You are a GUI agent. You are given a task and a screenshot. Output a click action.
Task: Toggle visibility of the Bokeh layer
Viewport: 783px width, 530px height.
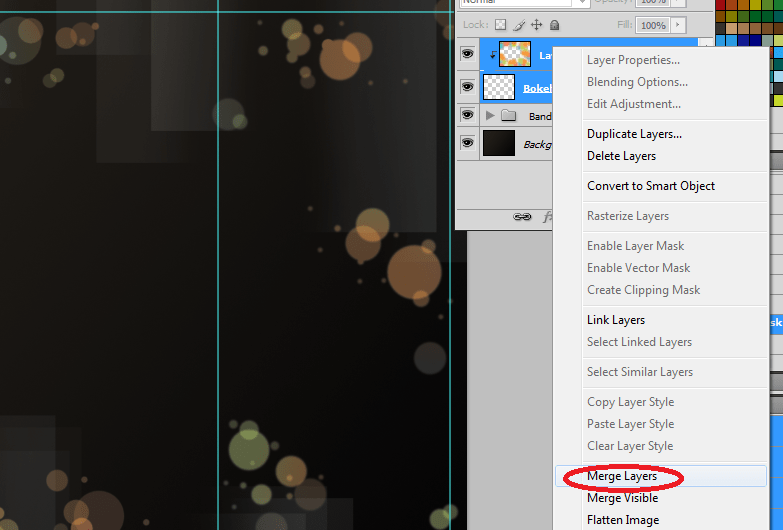coord(467,87)
